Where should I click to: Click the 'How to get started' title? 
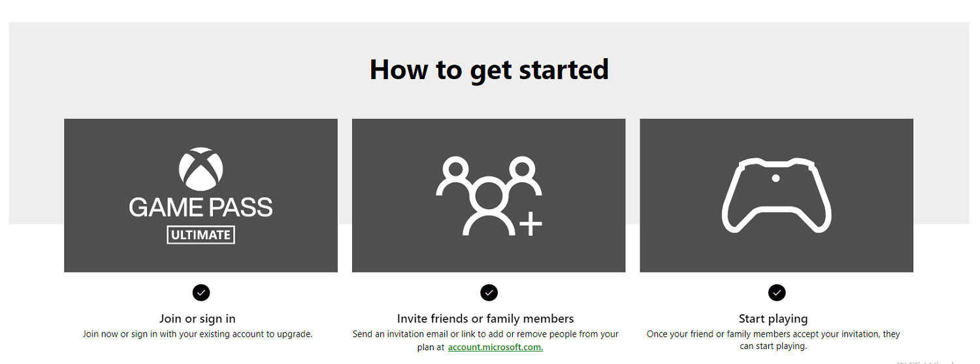point(489,69)
